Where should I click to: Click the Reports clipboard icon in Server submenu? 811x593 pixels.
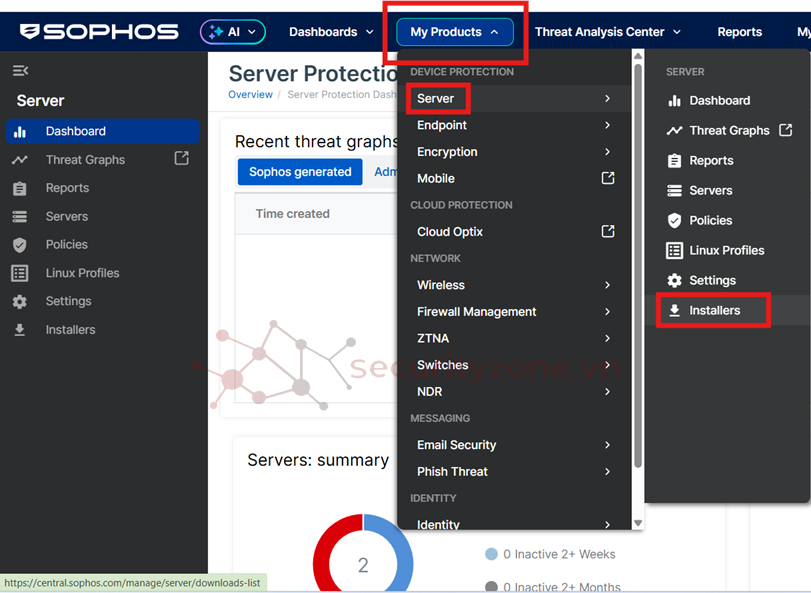coord(675,161)
